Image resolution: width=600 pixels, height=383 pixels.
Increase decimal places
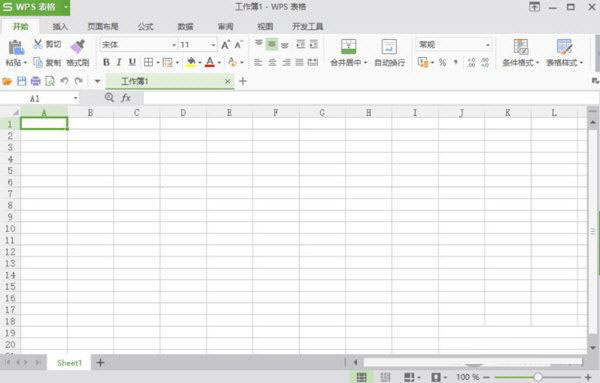471,62
